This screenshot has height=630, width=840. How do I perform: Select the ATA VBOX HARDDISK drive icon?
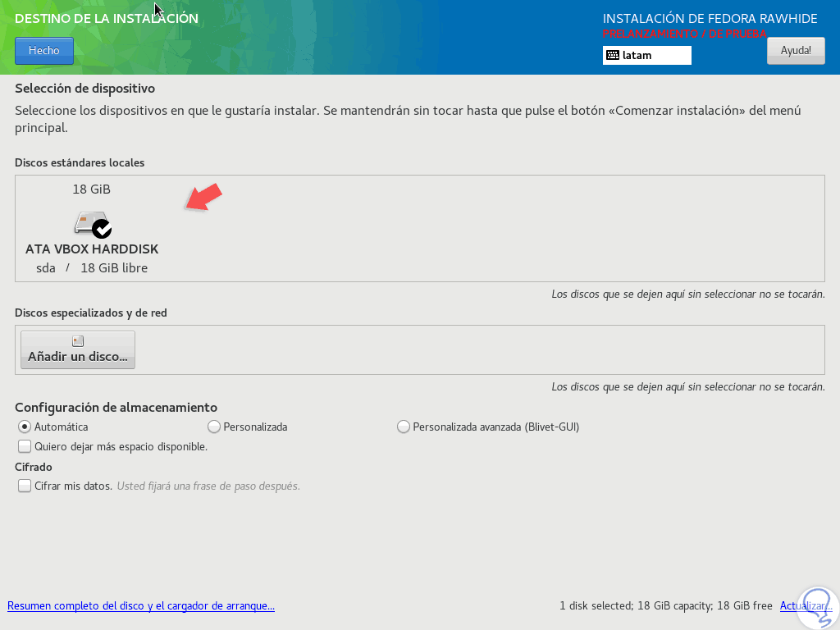click(92, 225)
